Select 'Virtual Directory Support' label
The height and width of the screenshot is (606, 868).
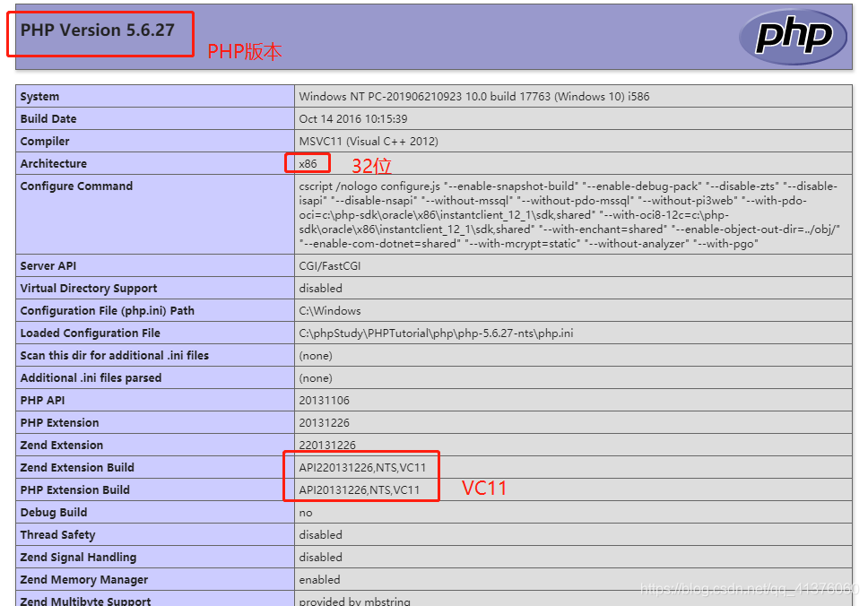[89, 289]
